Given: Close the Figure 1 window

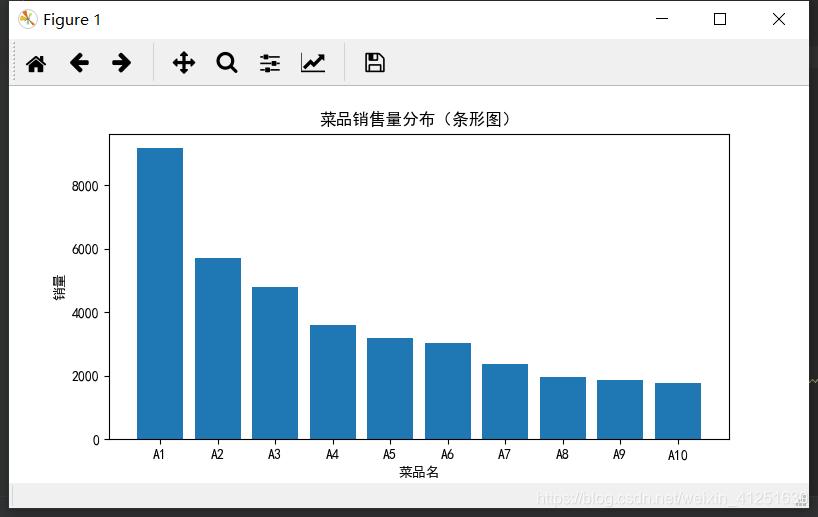Looking at the screenshot, I should point(779,19).
